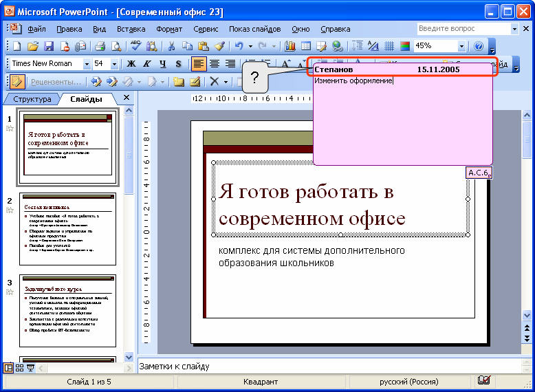This screenshot has height=392, width=535.
Task: Edit the current comment
Action: (195, 82)
